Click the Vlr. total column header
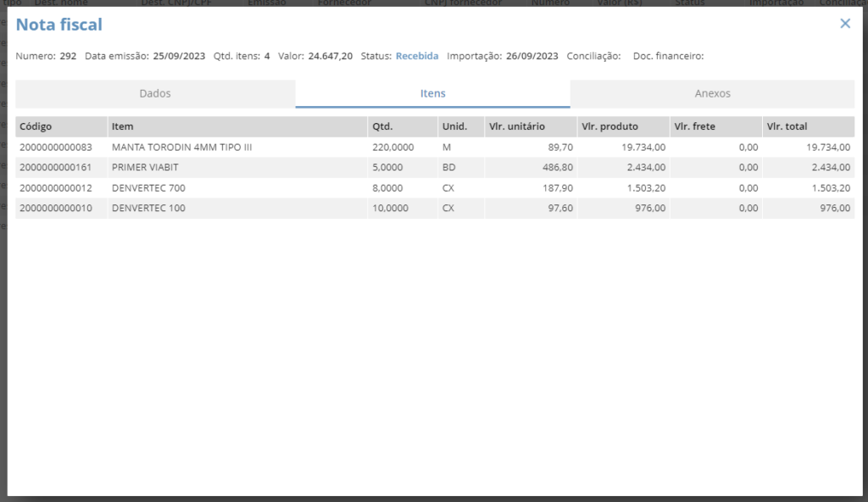Image resolution: width=868 pixels, height=502 pixels. 809,126
